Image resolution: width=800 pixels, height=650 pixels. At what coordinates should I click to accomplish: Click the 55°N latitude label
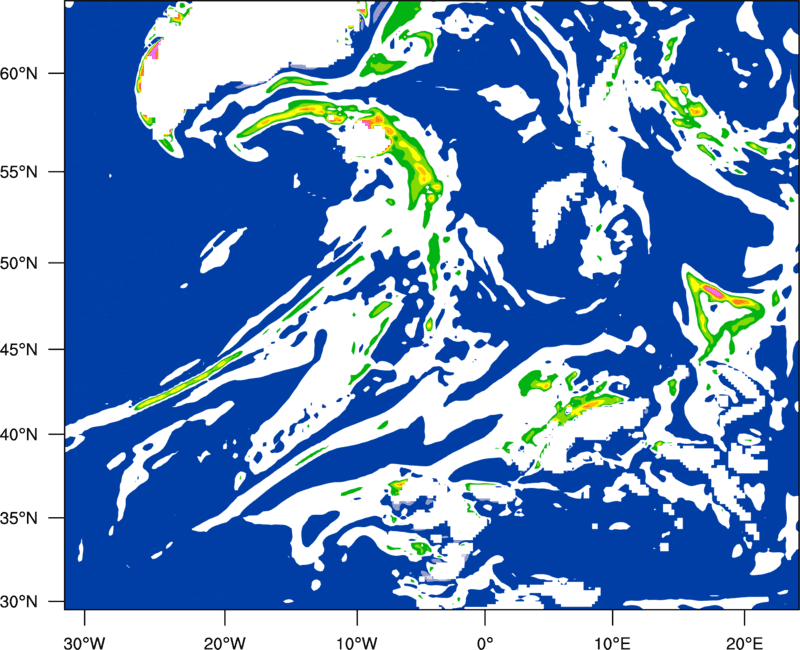pyautogui.click(x=19, y=172)
